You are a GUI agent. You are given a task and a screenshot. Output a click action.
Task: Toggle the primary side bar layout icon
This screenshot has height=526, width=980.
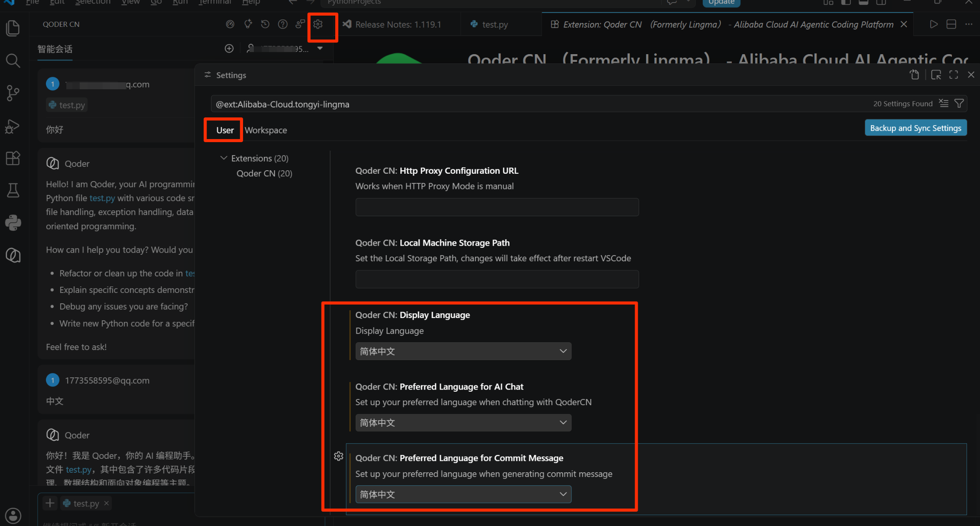(846, 3)
